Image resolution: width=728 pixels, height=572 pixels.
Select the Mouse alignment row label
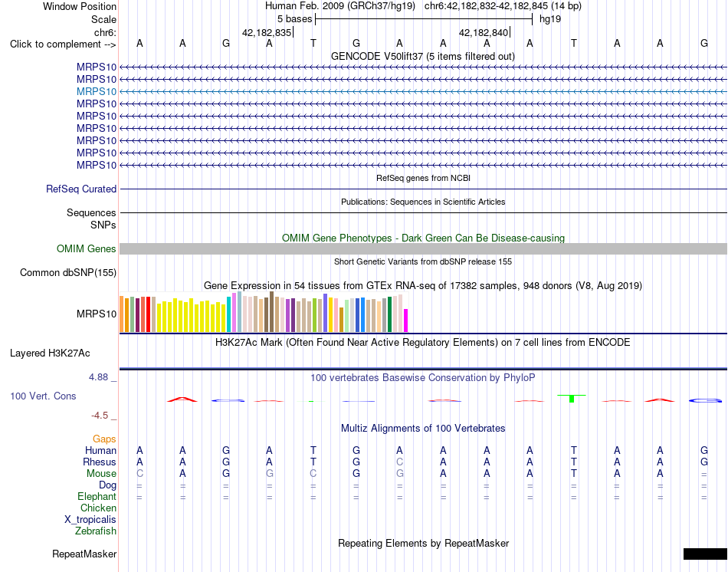[x=101, y=474]
